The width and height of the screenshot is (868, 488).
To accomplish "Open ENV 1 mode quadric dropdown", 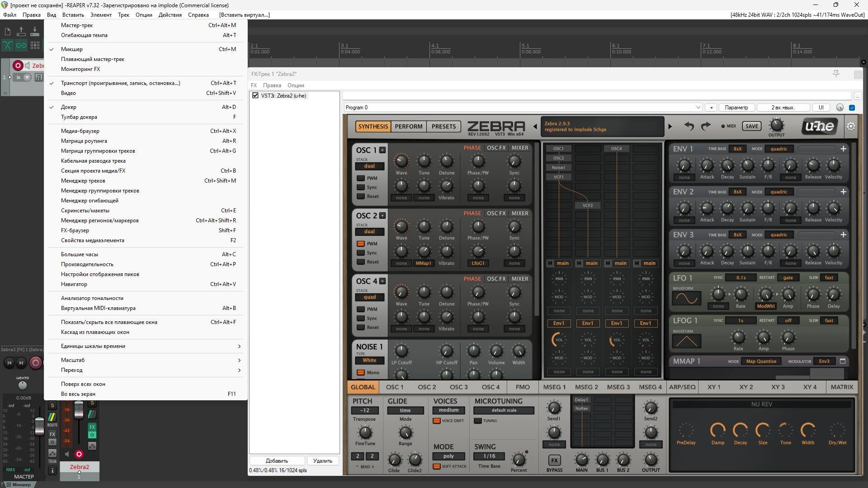I will point(778,149).
